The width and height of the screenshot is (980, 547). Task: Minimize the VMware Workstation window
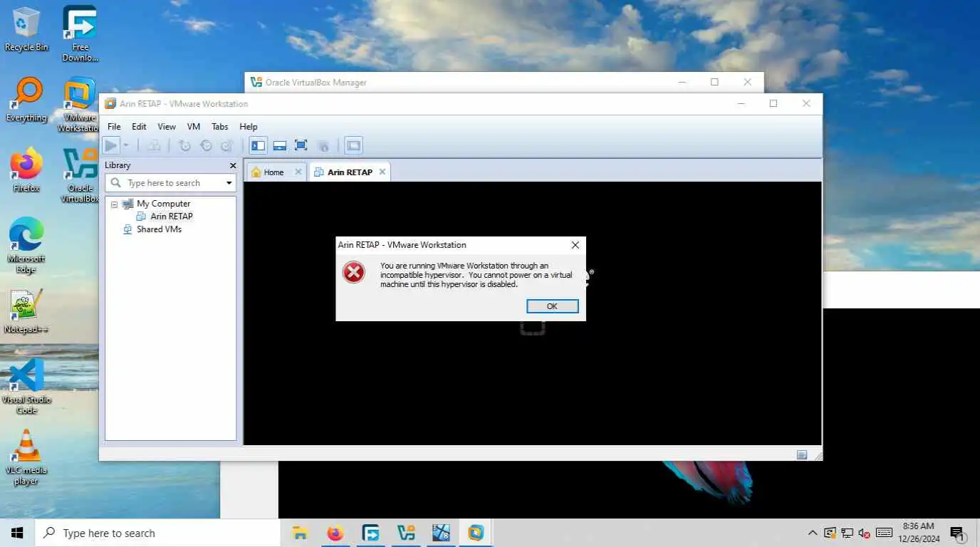pos(741,103)
